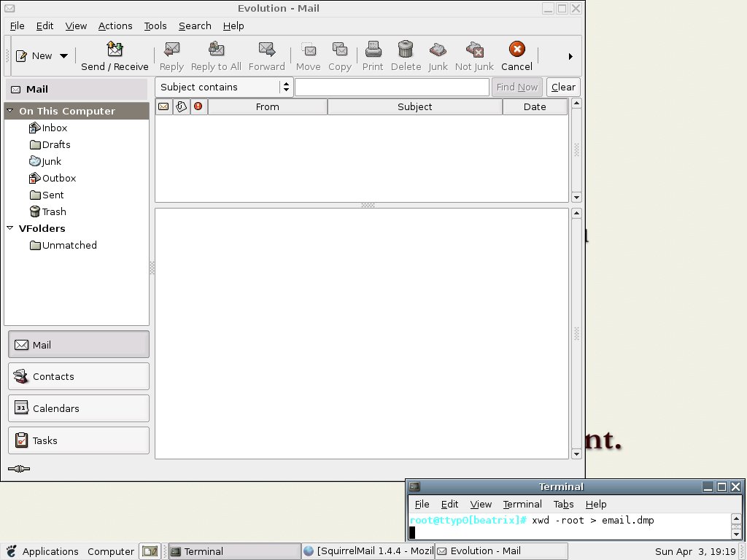Sort messages by Date column
747x560 pixels.
coord(535,106)
